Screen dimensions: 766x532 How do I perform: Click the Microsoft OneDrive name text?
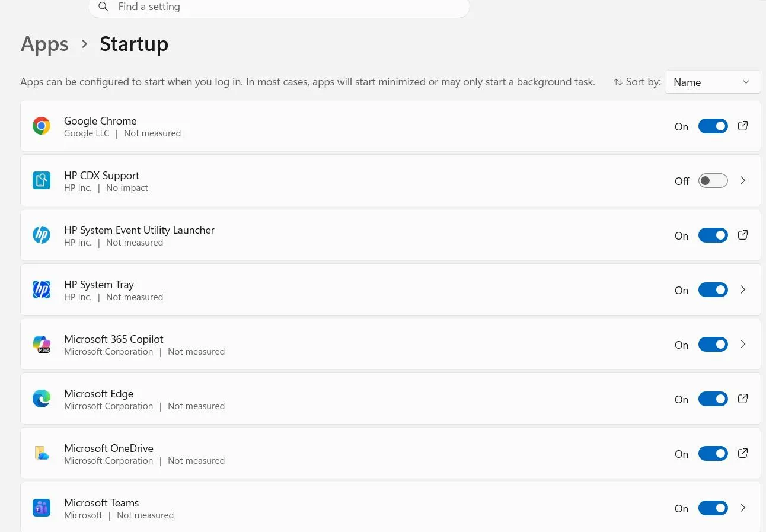coord(108,448)
